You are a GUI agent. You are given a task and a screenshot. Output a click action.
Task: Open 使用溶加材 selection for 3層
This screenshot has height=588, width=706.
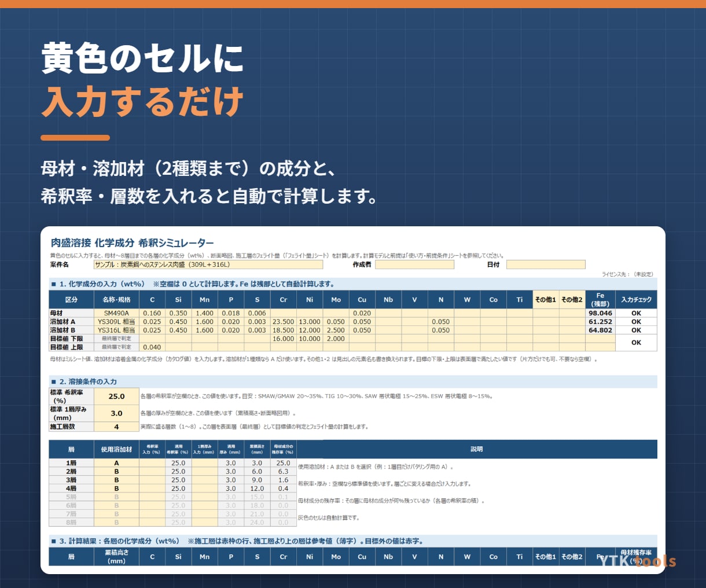(x=116, y=480)
